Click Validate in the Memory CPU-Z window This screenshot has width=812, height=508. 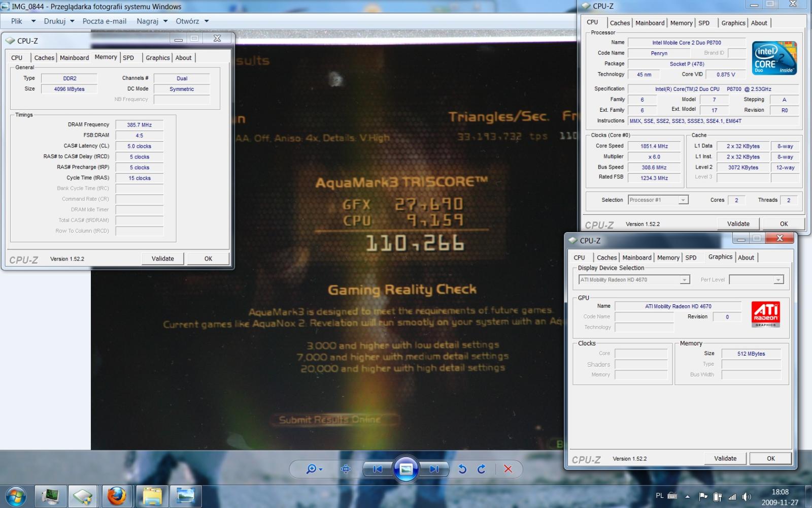tap(163, 259)
